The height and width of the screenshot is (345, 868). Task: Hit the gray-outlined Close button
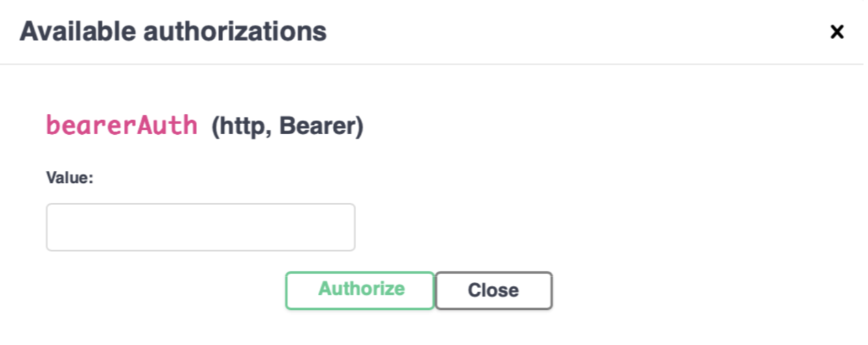[494, 290]
